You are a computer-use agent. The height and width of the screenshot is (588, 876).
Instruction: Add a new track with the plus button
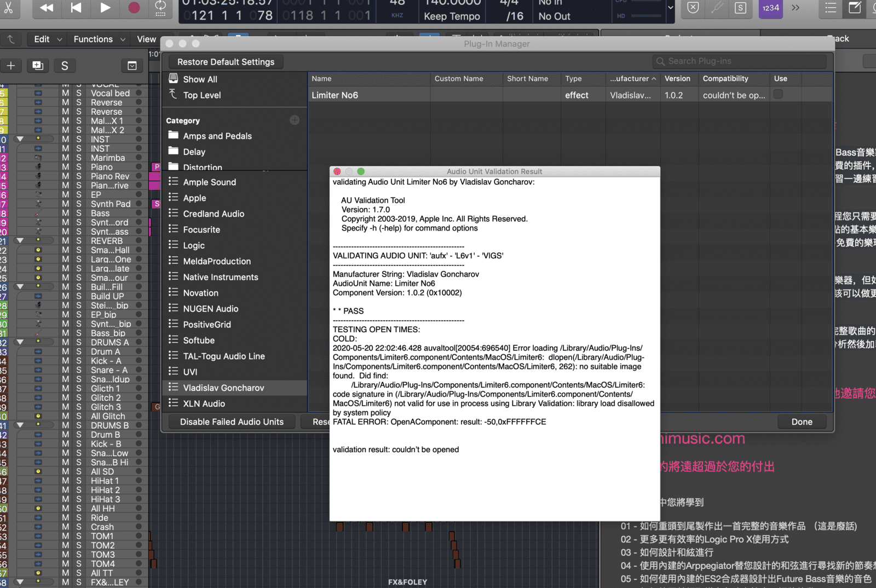11,66
